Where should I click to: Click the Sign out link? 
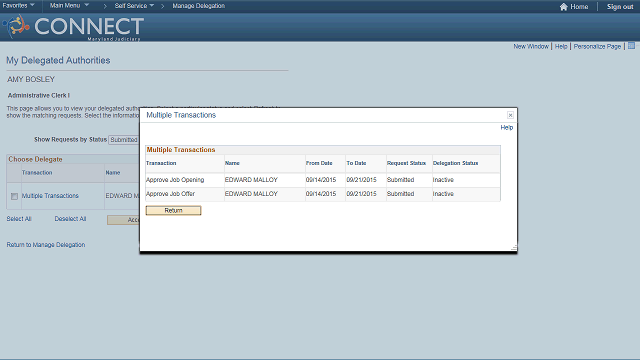pyautogui.click(x=620, y=7)
